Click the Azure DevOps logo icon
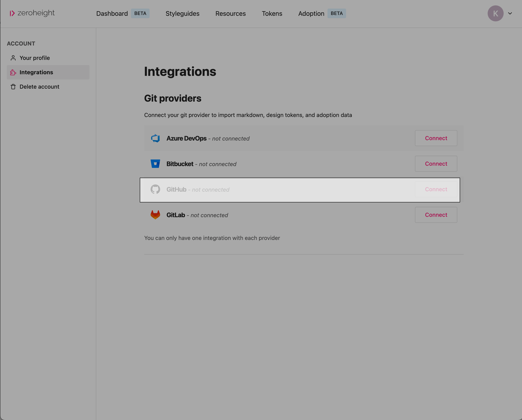This screenshot has width=522, height=420. pyautogui.click(x=155, y=138)
